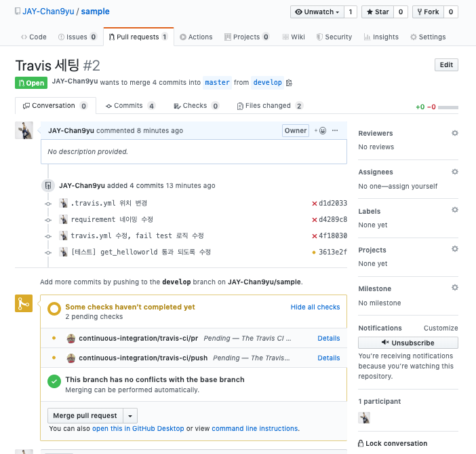476x454 pixels.
Task: Click the pending status dot for 3613e2f
Action: 314,252
